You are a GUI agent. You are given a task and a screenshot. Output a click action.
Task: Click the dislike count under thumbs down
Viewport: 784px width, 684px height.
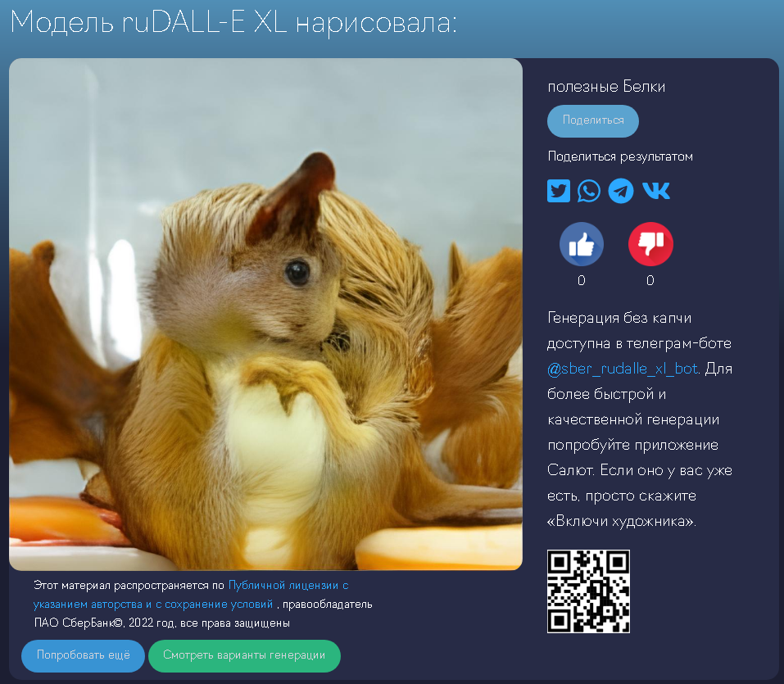(x=650, y=280)
